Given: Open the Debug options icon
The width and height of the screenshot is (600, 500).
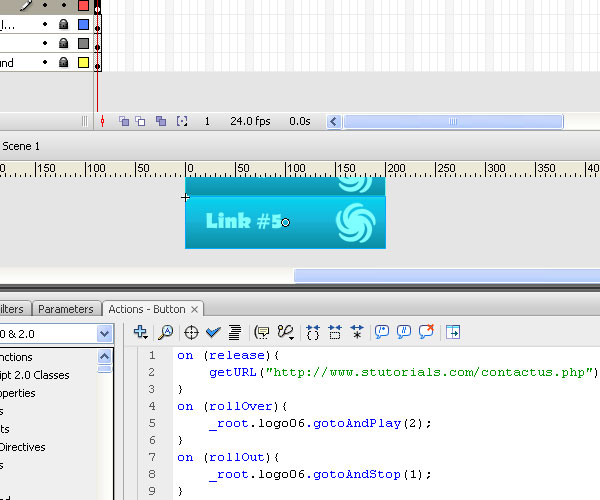Looking at the screenshot, I should (x=285, y=332).
